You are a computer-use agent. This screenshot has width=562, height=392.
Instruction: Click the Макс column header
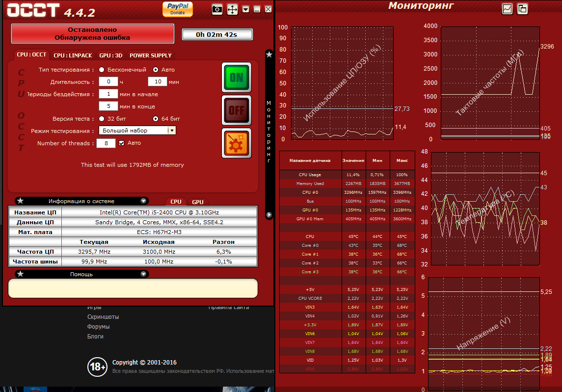[402, 160]
